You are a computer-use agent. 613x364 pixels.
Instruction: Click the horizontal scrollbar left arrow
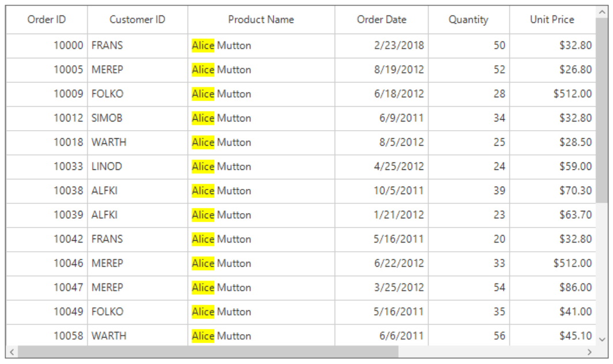click(12, 351)
